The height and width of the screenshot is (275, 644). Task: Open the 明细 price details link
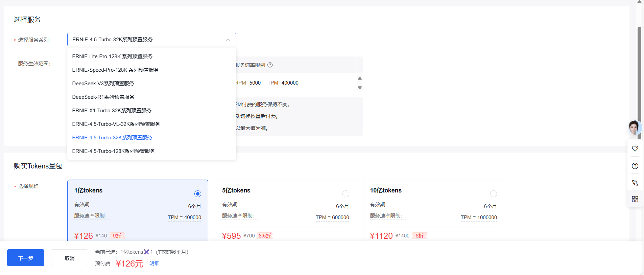pos(154,263)
